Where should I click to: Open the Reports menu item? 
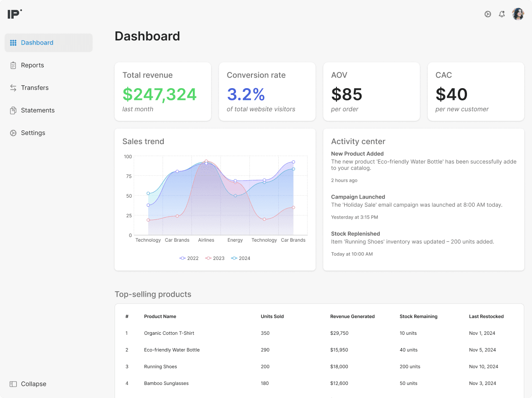pyautogui.click(x=49, y=65)
